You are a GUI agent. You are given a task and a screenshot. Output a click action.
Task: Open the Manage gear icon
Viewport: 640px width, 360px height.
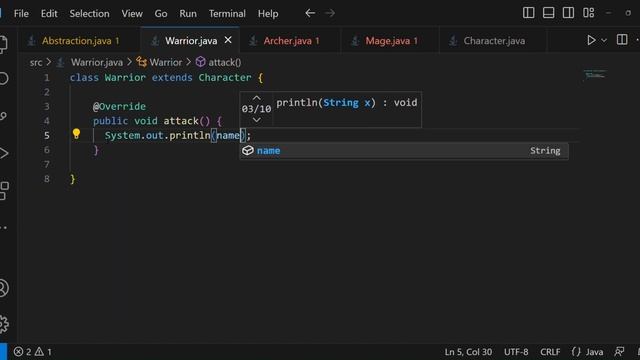pos(4,324)
